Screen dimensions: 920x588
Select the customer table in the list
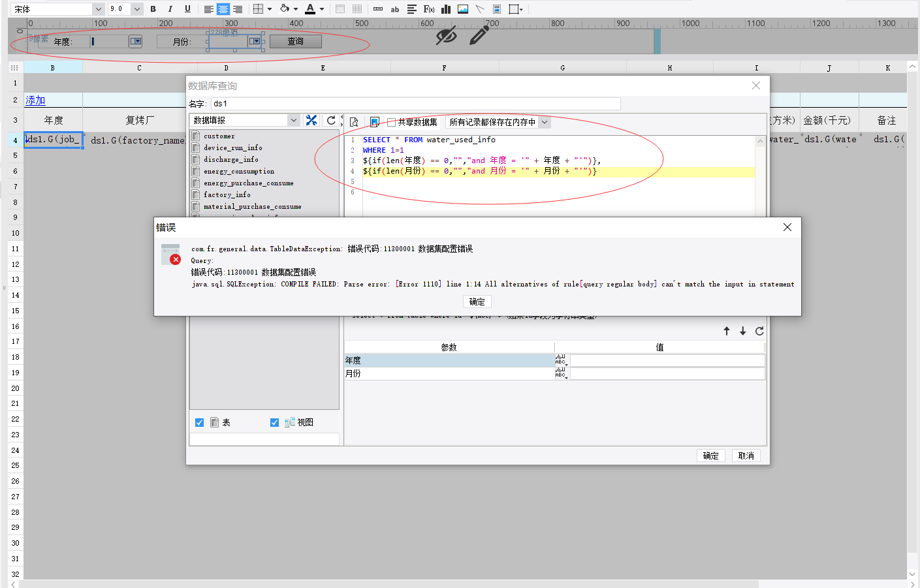click(219, 136)
